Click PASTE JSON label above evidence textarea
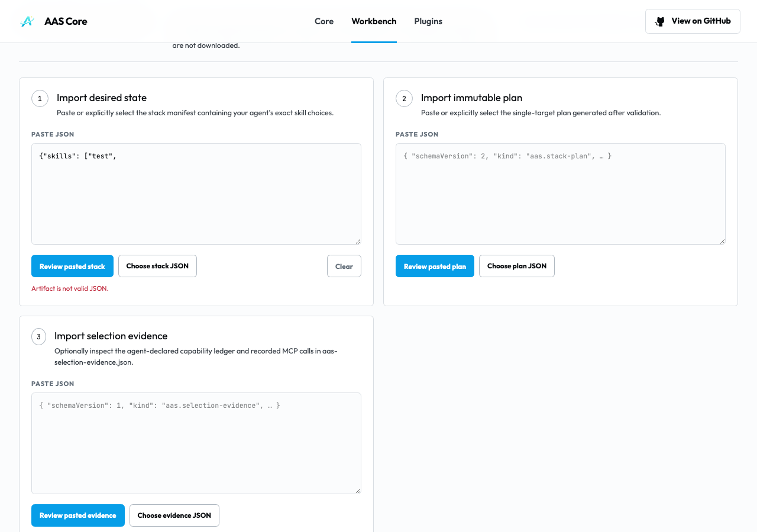The image size is (757, 532). pos(53,384)
